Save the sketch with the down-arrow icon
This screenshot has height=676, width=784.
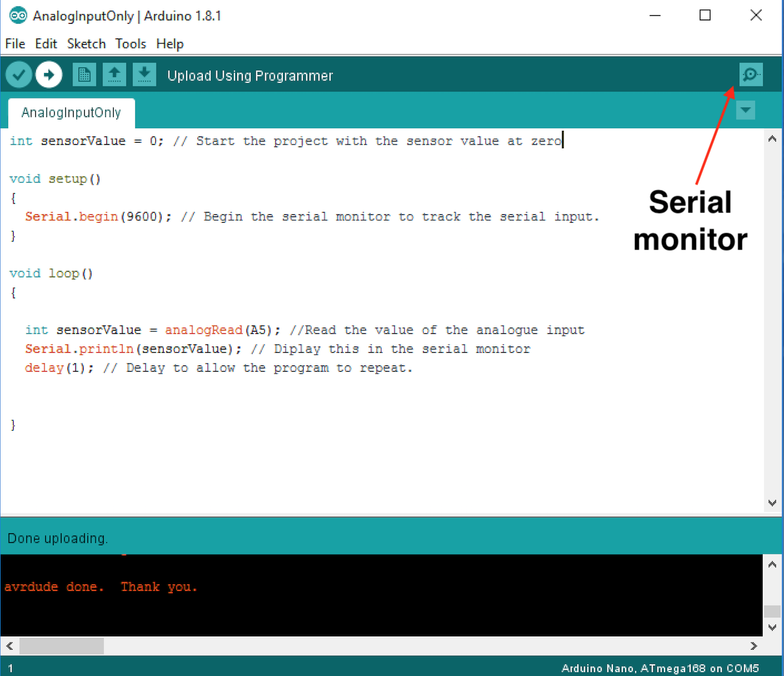click(145, 75)
